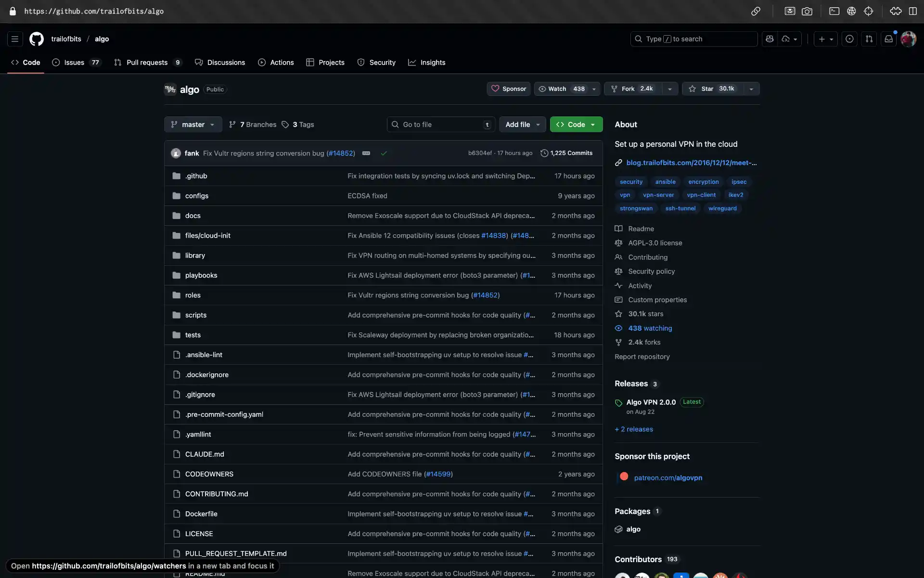Switch to the Security tab
This screenshot has width=924, height=578.
point(383,62)
